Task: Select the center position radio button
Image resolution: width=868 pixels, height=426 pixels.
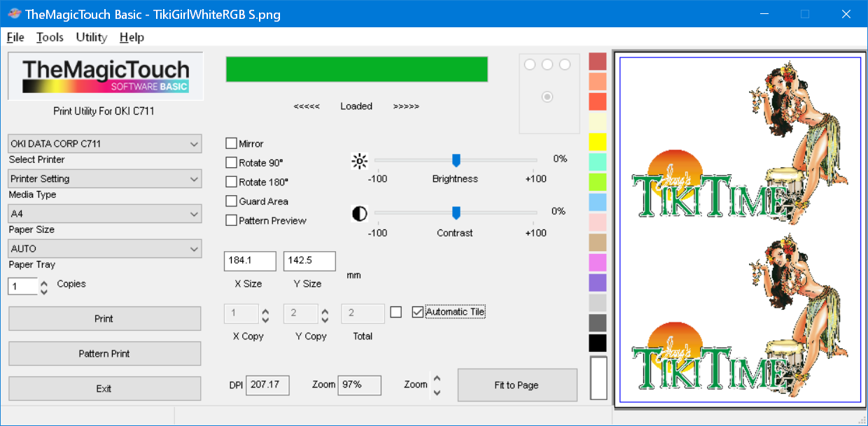Action: pos(547,97)
